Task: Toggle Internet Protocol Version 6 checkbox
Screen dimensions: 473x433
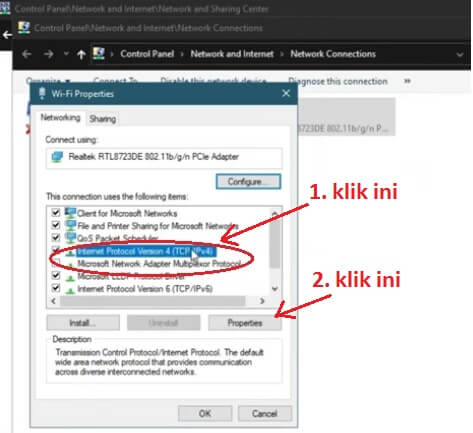Action: tap(56, 288)
